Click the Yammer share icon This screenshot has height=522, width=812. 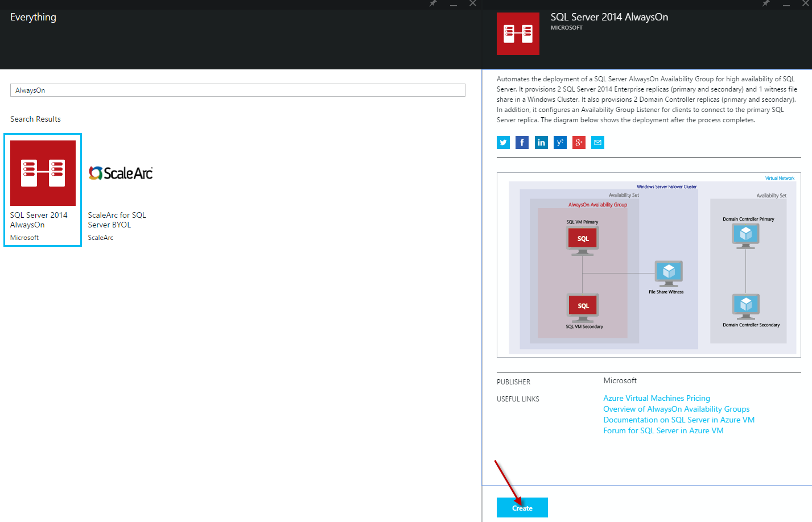[x=560, y=143]
